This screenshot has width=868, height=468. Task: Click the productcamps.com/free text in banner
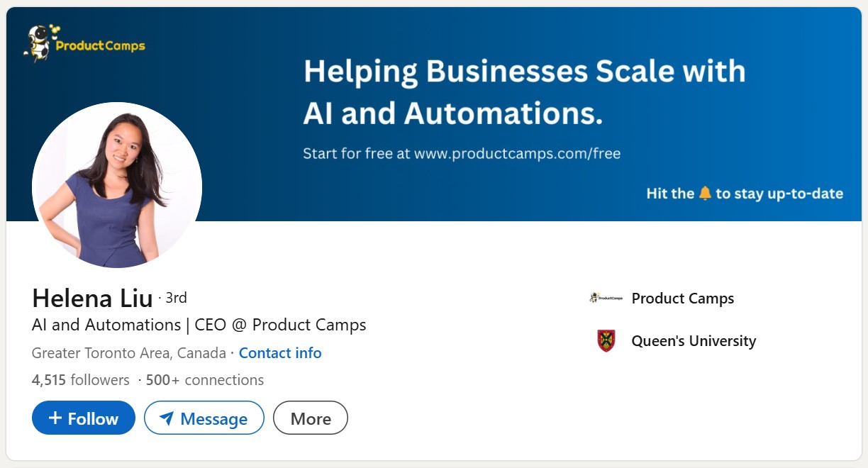(517, 153)
